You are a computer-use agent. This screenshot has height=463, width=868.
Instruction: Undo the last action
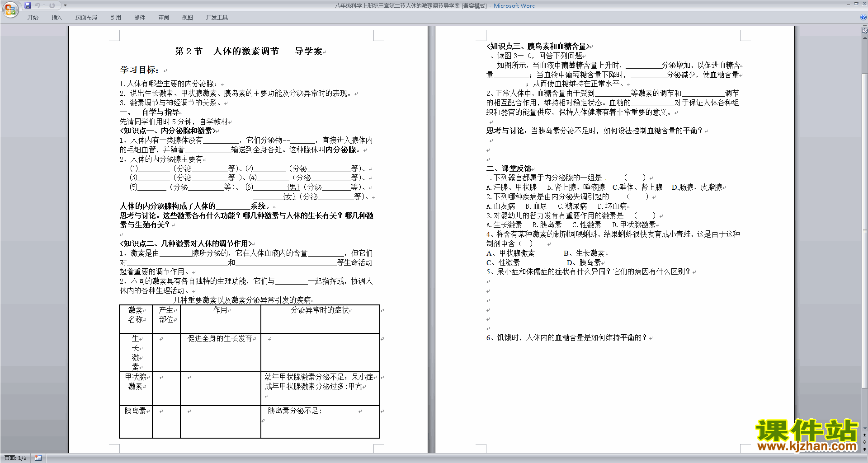click(38, 5)
